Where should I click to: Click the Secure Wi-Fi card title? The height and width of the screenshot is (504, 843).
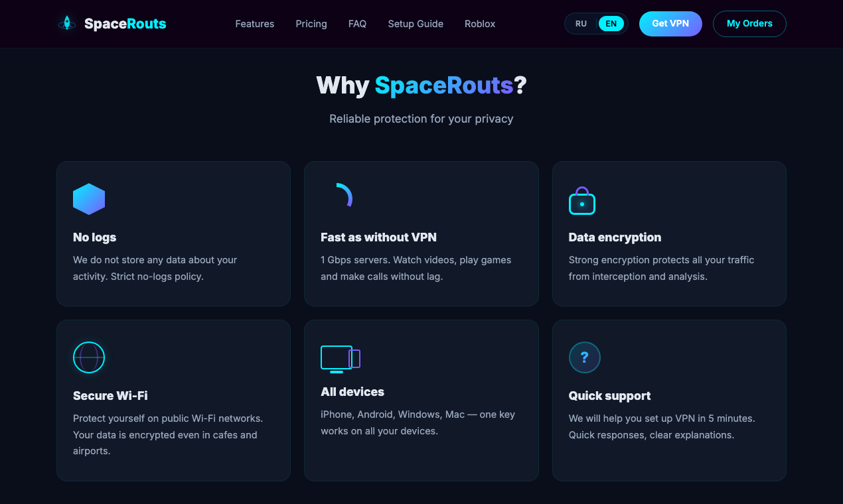pyautogui.click(x=110, y=396)
